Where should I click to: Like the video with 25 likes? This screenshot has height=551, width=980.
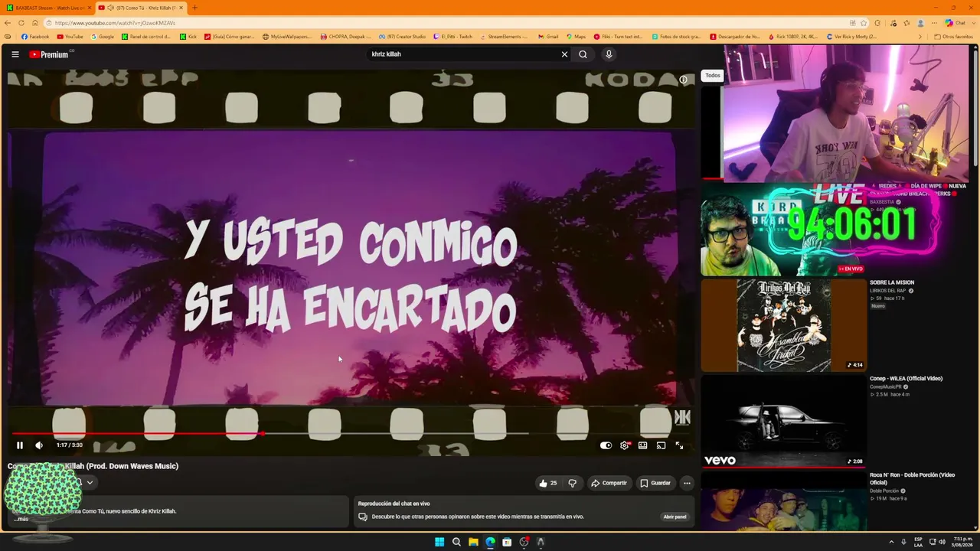pyautogui.click(x=548, y=483)
